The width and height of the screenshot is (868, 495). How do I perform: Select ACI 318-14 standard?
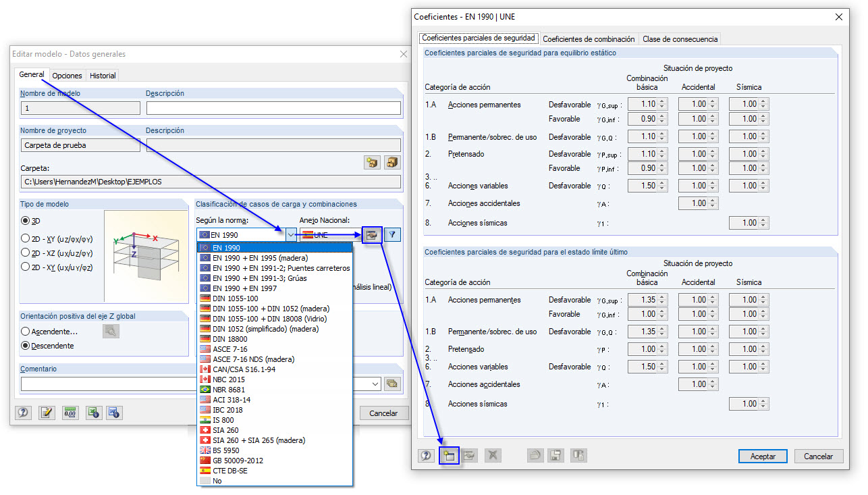pos(275,400)
